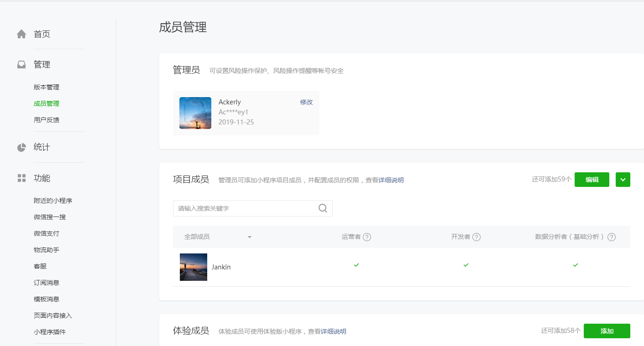Screen dimensions: 644x346
Task: Click the 统计 pie chart icon
Action: [x=21, y=147]
